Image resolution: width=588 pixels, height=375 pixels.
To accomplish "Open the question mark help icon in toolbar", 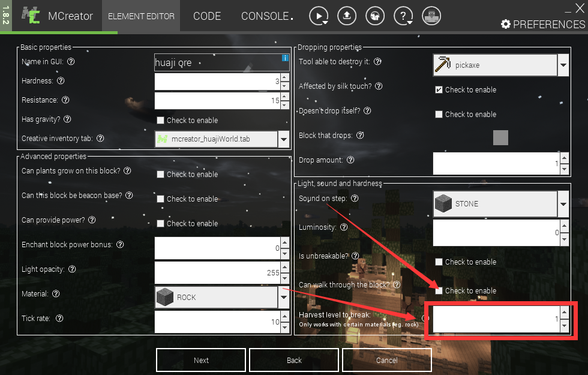I will point(403,16).
